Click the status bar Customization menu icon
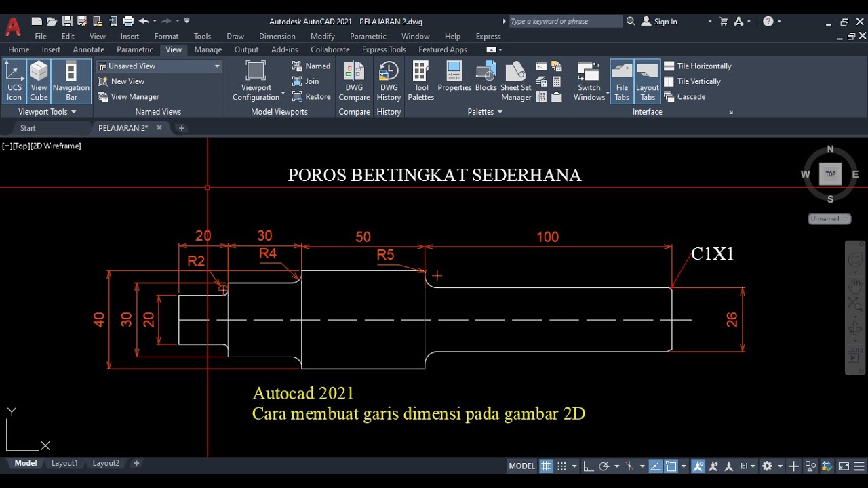 pos(858,466)
